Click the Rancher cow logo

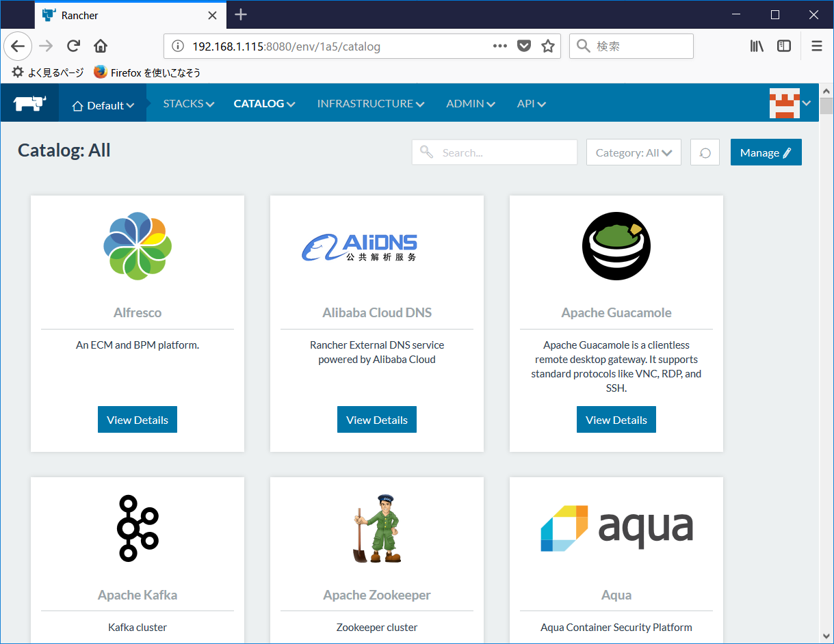[x=29, y=104]
